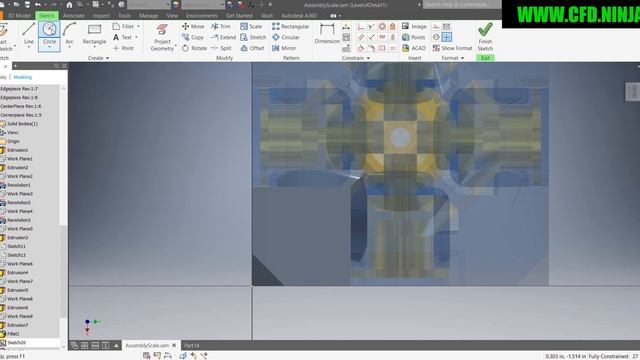This screenshot has width=640, height=360.
Task: Click the Undo arrow in quick access toolbar
Action: coord(38,4)
